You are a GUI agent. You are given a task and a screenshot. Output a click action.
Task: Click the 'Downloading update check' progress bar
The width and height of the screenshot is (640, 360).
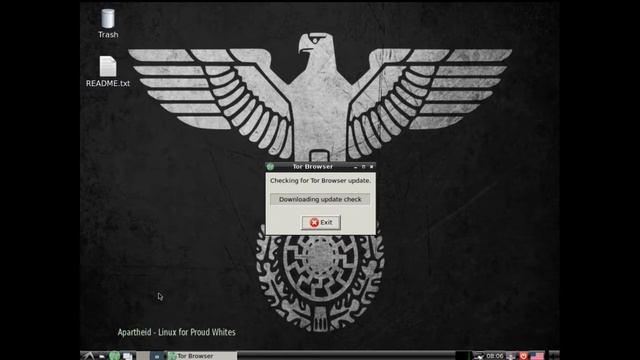pyautogui.click(x=320, y=199)
